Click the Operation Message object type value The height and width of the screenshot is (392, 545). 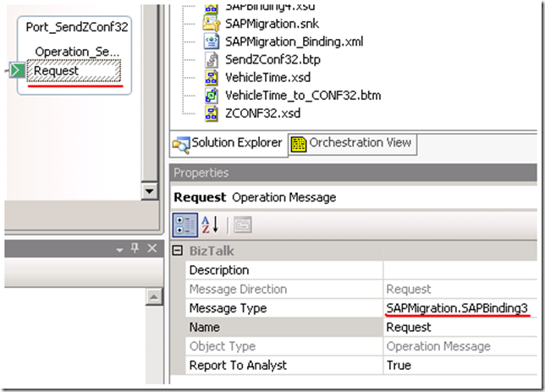460,346
